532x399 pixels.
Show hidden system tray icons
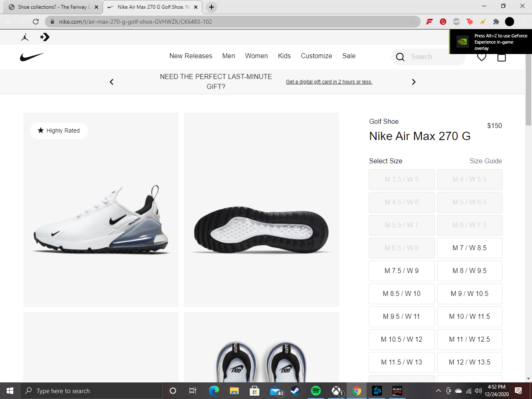(438, 391)
